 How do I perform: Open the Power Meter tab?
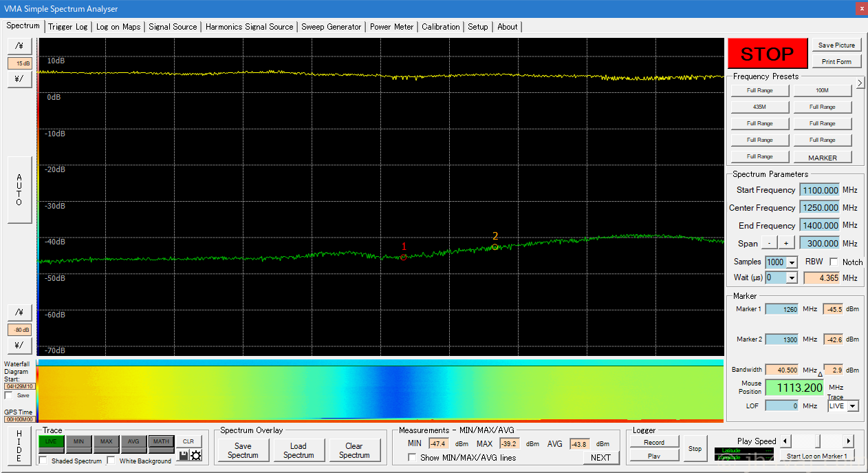392,27
